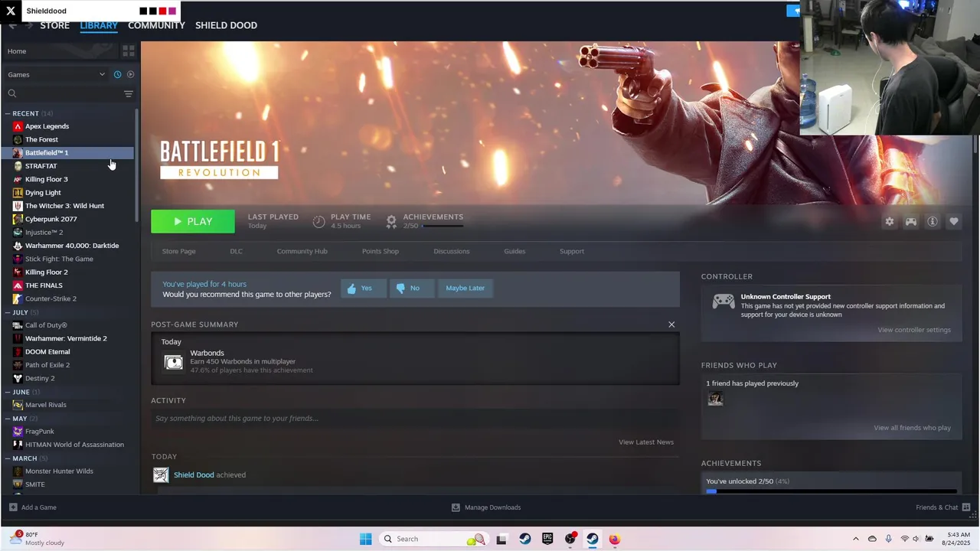
Task: Open Manage Downloads at the bottom
Action: click(x=486, y=507)
